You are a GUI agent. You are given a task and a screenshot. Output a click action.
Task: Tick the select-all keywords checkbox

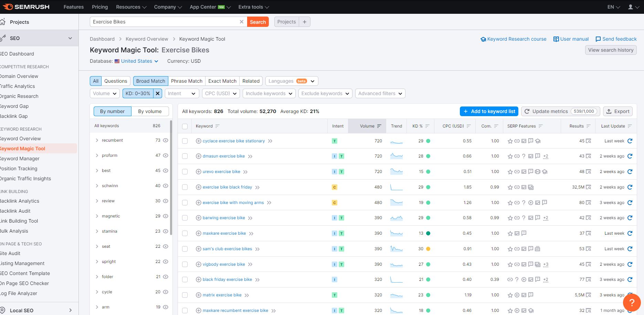[185, 126]
